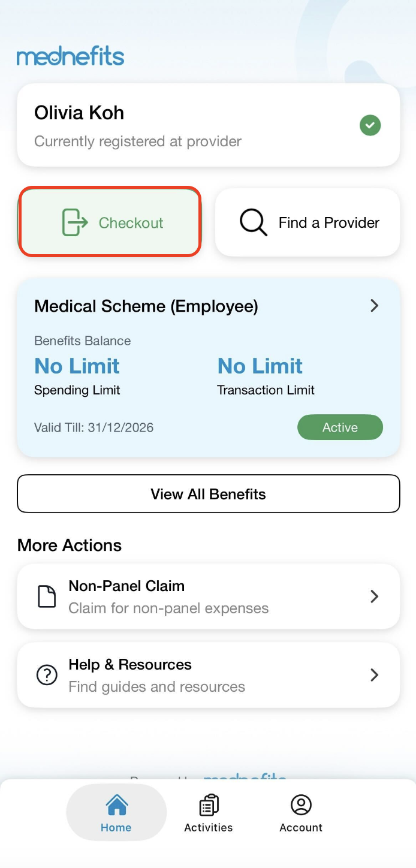The height and width of the screenshot is (868, 416).
Task: Tap the No Limit Spending Limit value
Action: [77, 366]
